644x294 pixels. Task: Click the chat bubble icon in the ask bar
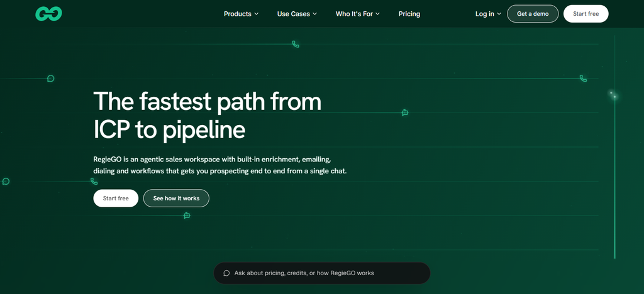pyautogui.click(x=226, y=273)
